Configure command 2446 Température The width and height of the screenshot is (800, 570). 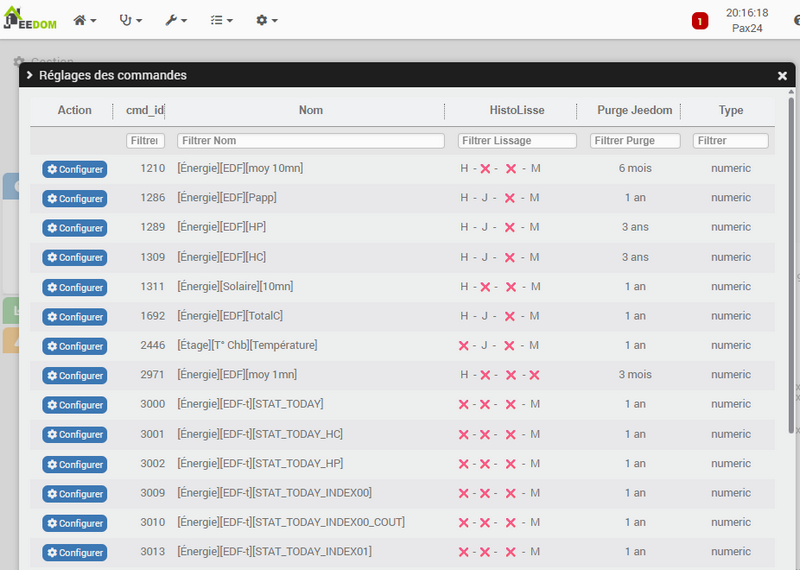[74, 346]
